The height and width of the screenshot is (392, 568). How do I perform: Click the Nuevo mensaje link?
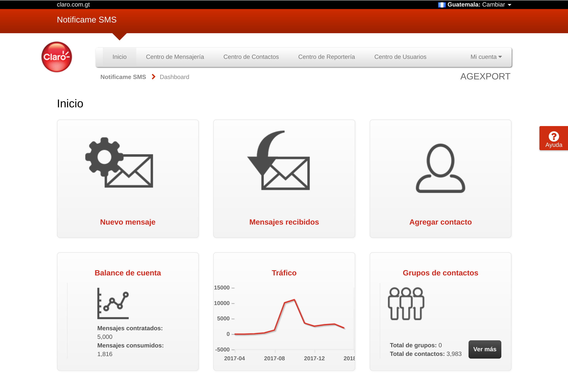128,222
